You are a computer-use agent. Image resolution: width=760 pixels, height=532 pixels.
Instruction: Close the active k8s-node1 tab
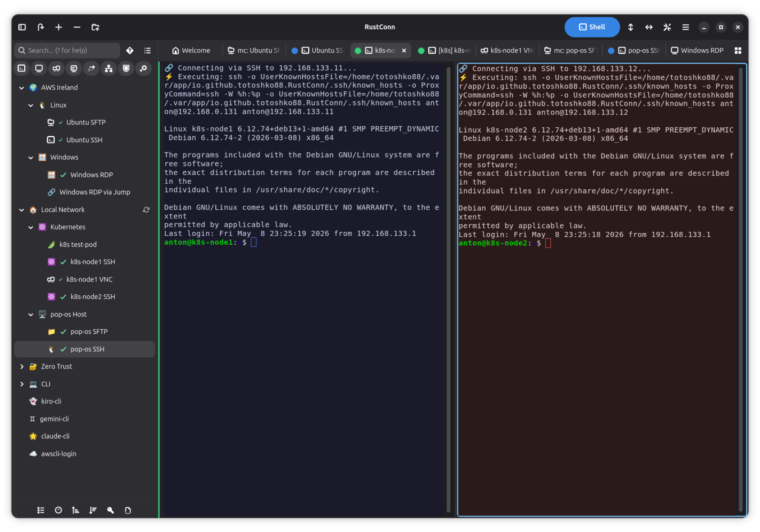[x=404, y=51]
